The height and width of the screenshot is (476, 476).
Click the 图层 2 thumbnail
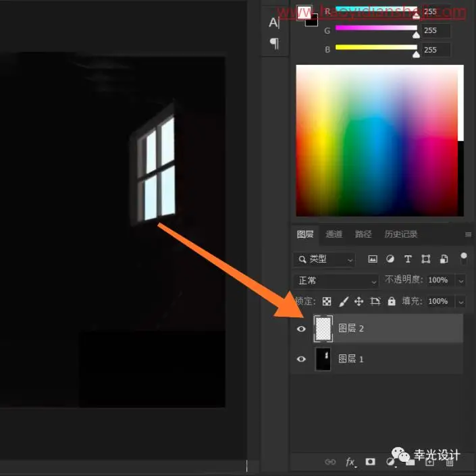323,329
